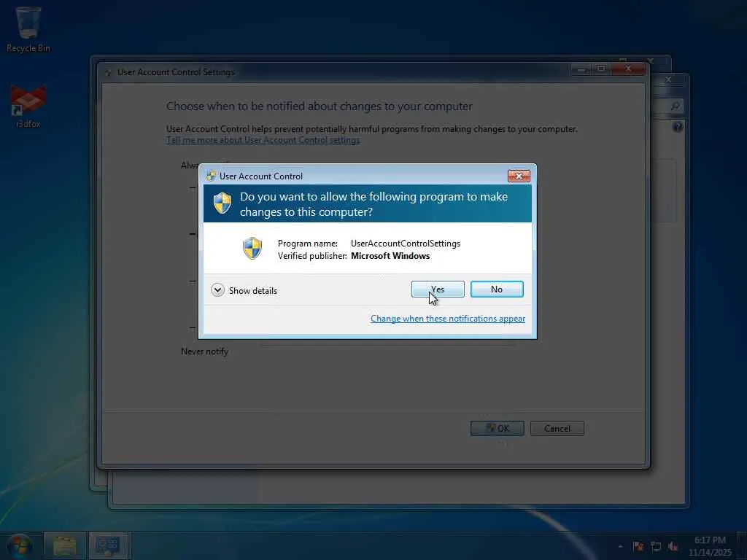This screenshot has height=560, width=747.
Task: Click OK in User Account Control Settings window
Action: (497, 428)
